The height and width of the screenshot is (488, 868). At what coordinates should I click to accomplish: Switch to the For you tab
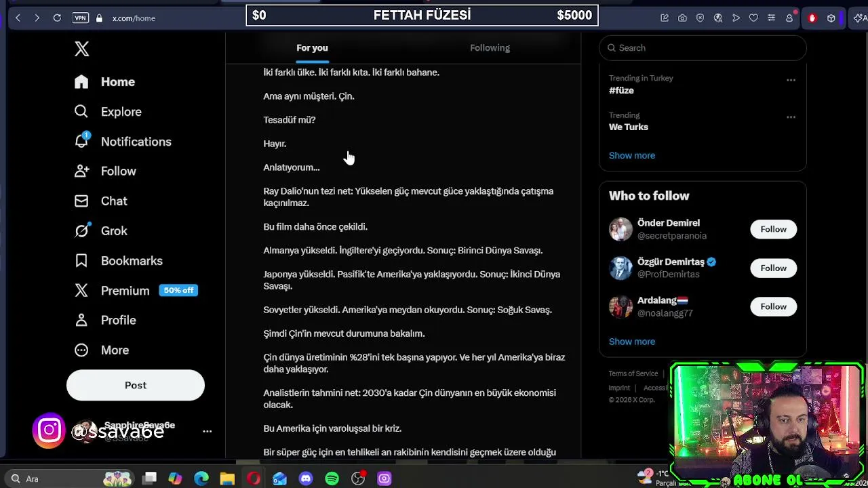[312, 47]
